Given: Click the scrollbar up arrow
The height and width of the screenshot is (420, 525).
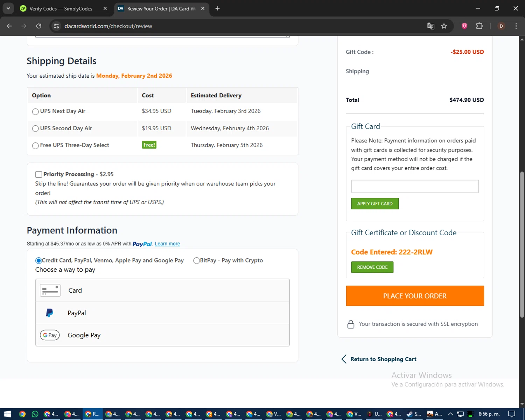Looking at the screenshot, I should (522, 39).
